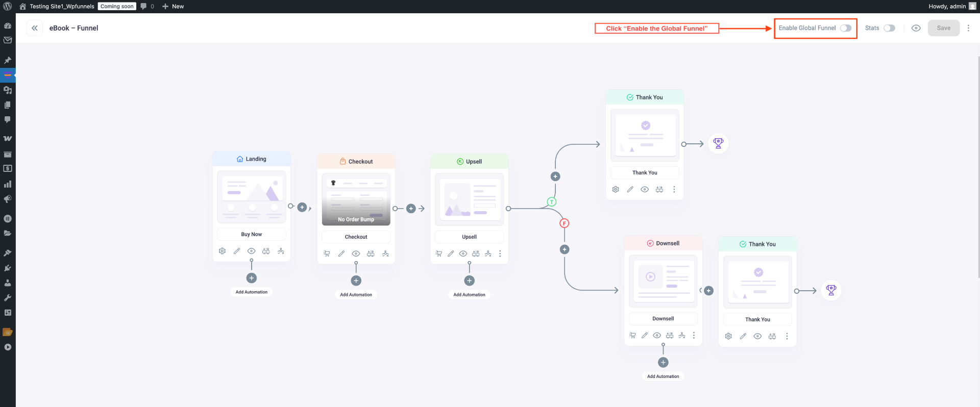Preview the Landing step with eye icon
This screenshot has height=407, width=980.
(251, 251)
